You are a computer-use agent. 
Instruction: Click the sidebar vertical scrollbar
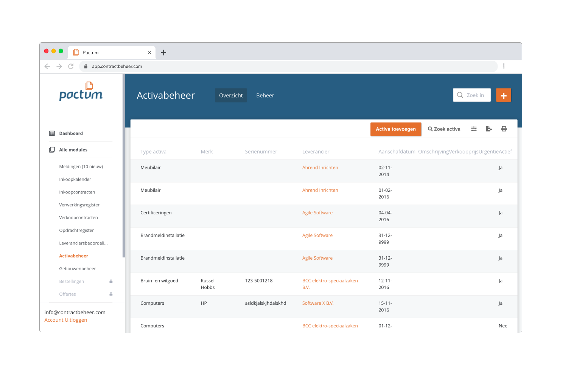124,166
